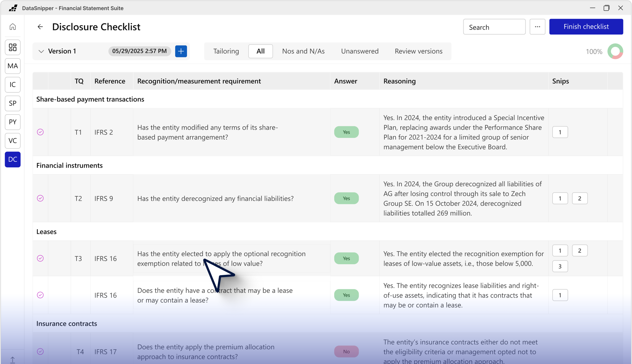This screenshot has width=632, height=364.
Task: Open the dashboard grid icon in sidebar
Action: [12, 47]
